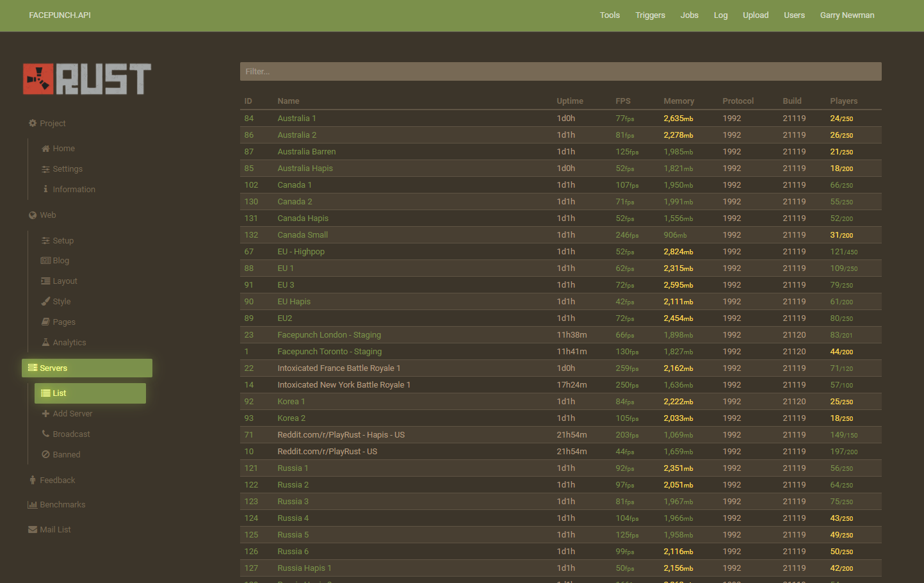Viewport: 924px width, 583px height.
Task: Go to Jobs in top navigation
Action: 690,15
